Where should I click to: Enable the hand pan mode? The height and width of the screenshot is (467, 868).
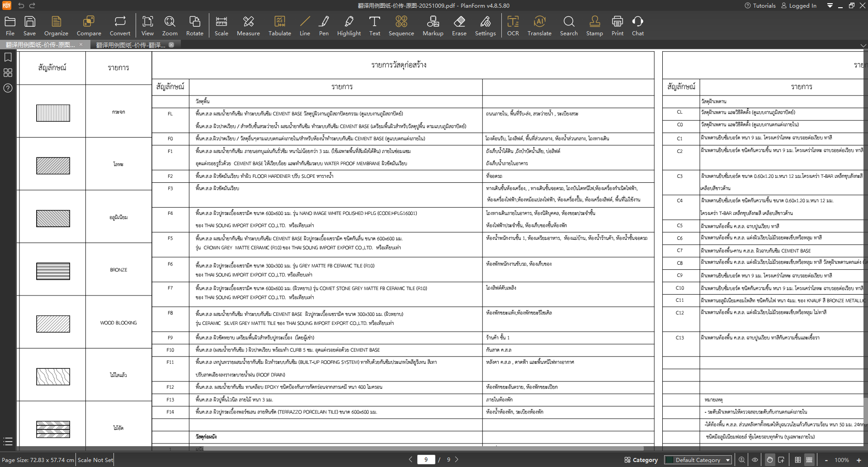(769, 460)
